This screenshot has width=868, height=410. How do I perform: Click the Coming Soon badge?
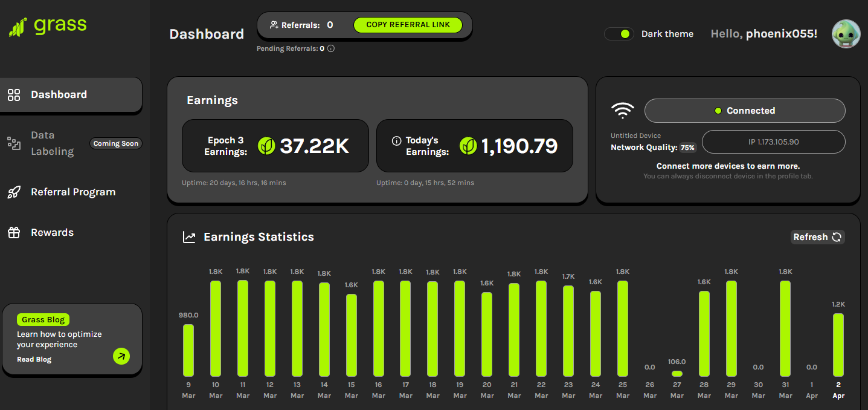click(x=116, y=144)
